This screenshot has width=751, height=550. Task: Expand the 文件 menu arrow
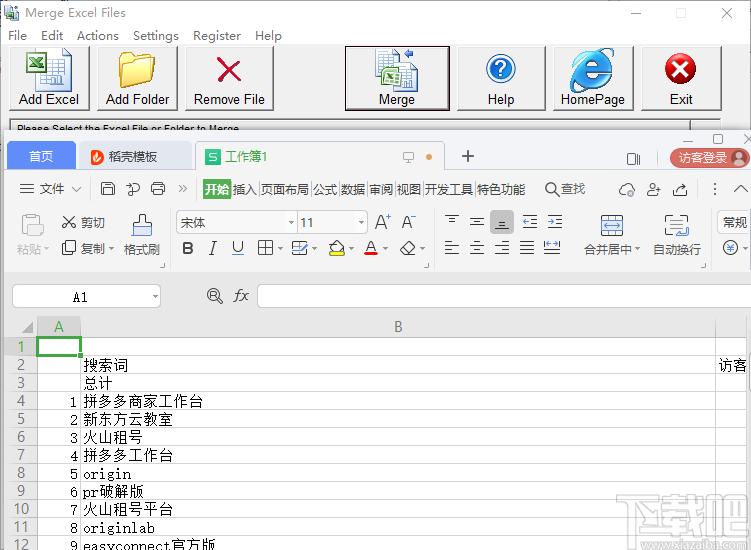pyautogui.click(x=77, y=189)
